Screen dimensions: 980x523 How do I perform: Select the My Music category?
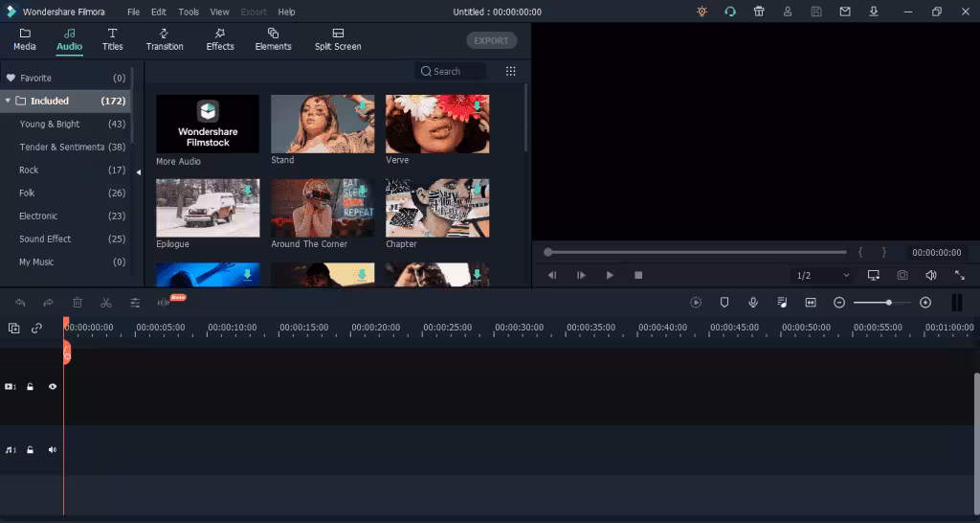click(x=66, y=262)
